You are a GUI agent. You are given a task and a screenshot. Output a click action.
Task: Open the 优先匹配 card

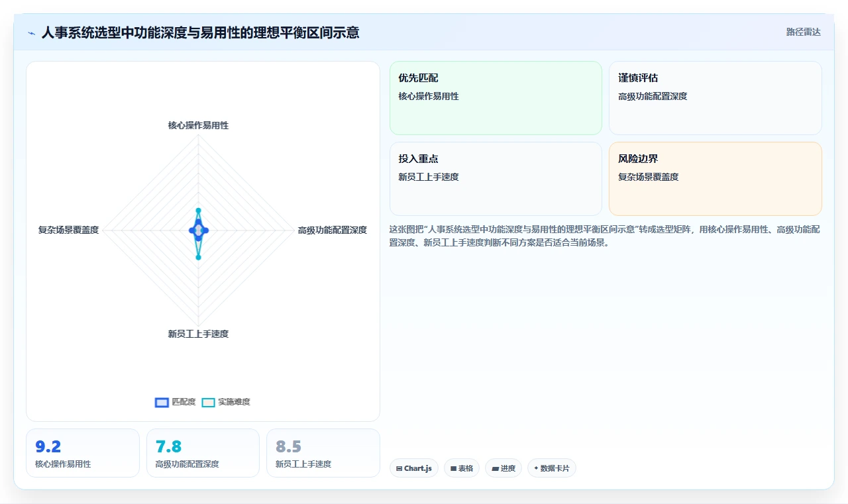[496, 98]
